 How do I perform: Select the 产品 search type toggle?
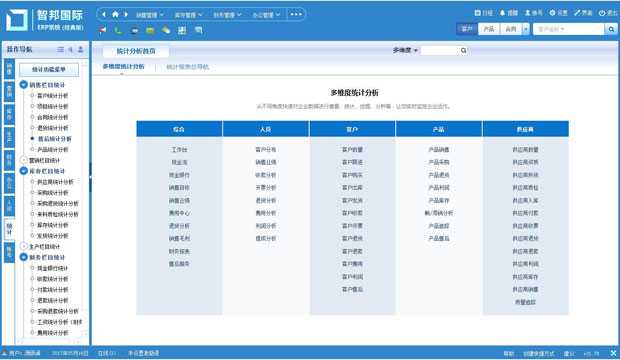tap(489, 29)
